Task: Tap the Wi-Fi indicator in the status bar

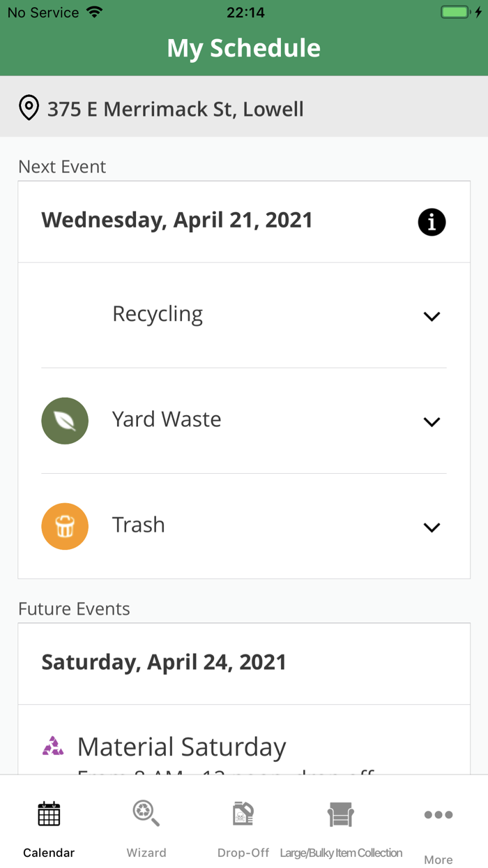Action: click(x=94, y=11)
